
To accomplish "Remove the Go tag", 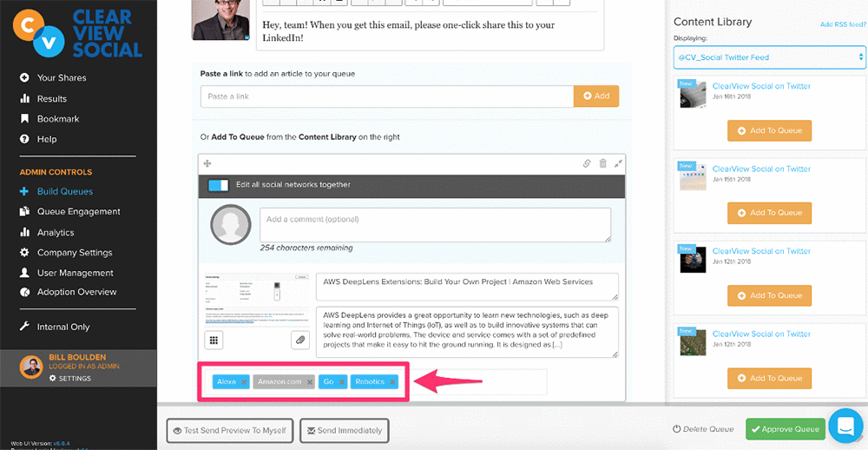I will click(x=342, y=382).
